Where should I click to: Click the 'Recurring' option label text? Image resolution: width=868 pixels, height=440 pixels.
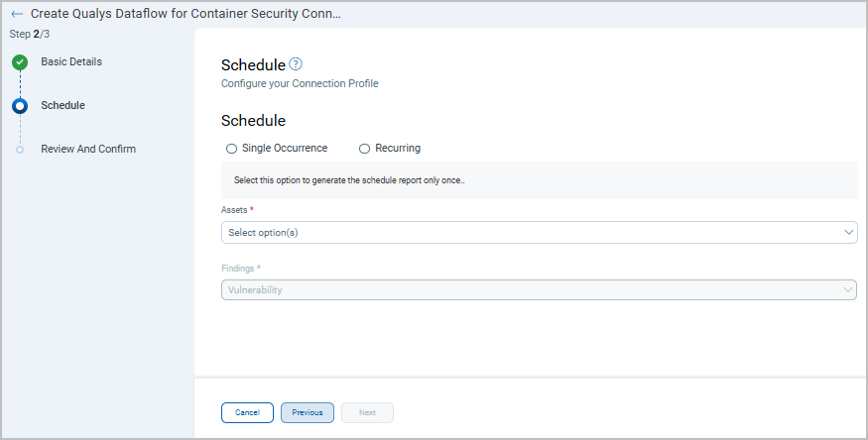click(x=398, y=149)
